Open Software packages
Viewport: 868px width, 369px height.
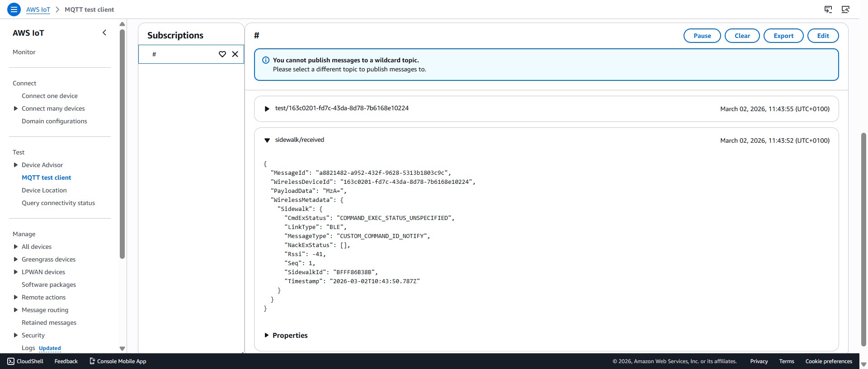49,285
